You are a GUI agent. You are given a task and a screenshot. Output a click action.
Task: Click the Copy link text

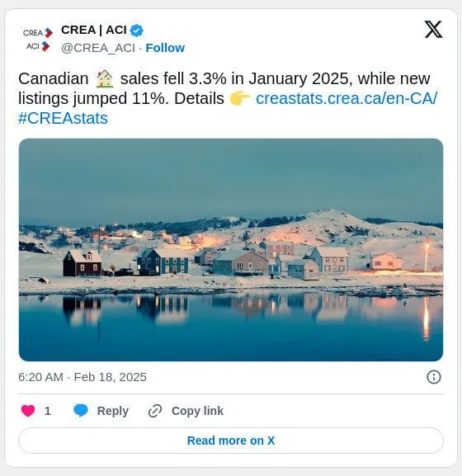pos(197,411)
